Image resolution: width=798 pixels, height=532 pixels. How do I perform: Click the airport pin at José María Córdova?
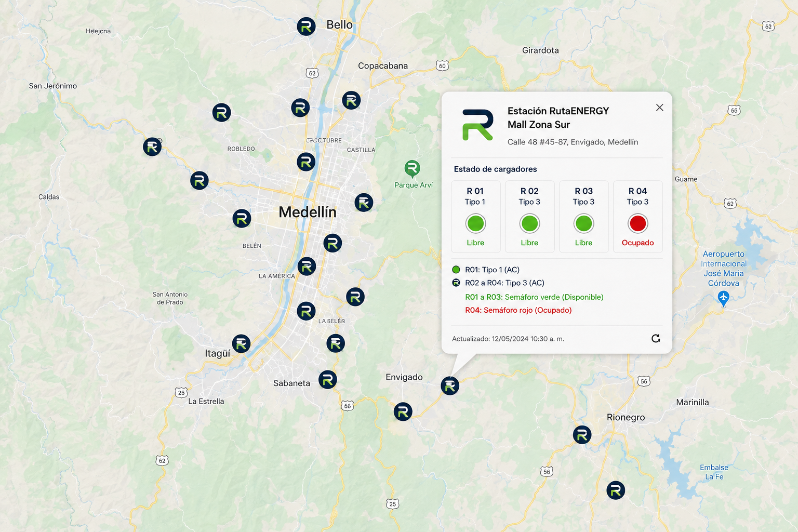coord(723,298)
